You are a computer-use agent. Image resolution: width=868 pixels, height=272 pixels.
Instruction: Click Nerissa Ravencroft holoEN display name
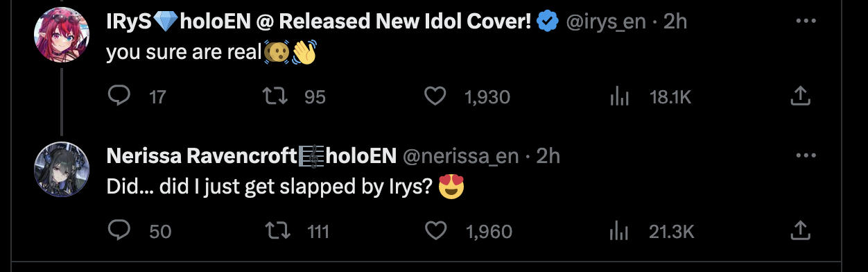(x=251, y=157)
